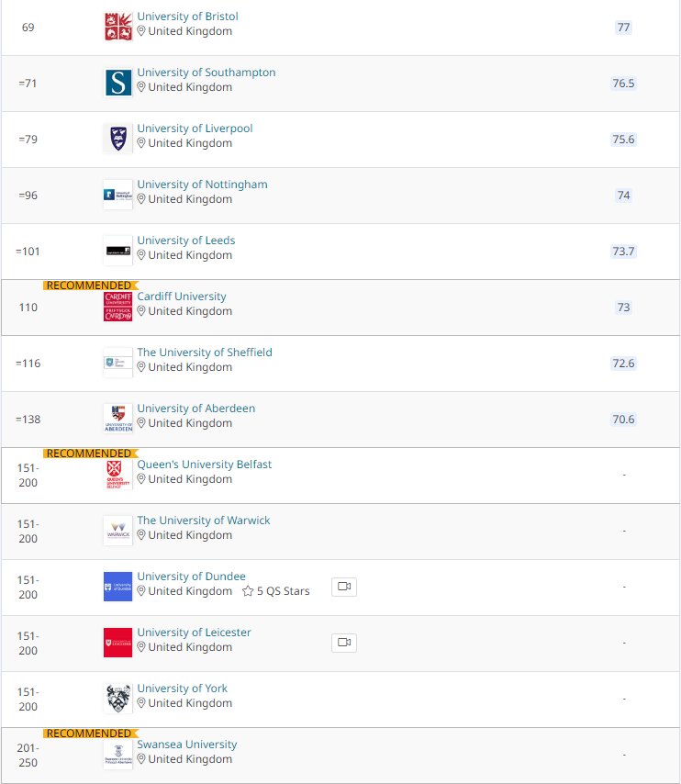The image size is (681, 784).
Task: Click the Southampton 'S' logo
Action: pos(118,83)
